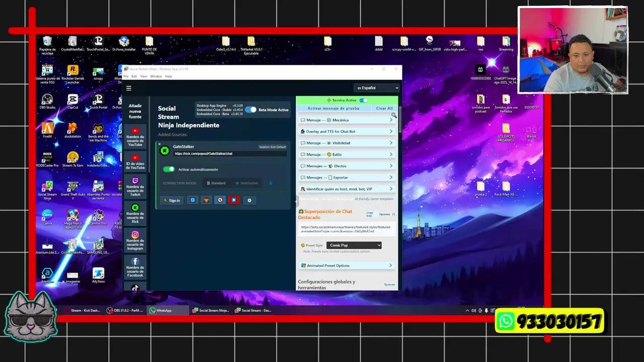Expand Mensajes — Efectos section

tap(347, 166)
